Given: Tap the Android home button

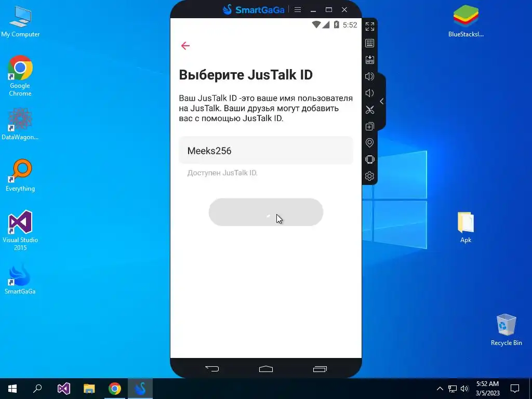Looking at the screenshot, I should coord(266,369).
